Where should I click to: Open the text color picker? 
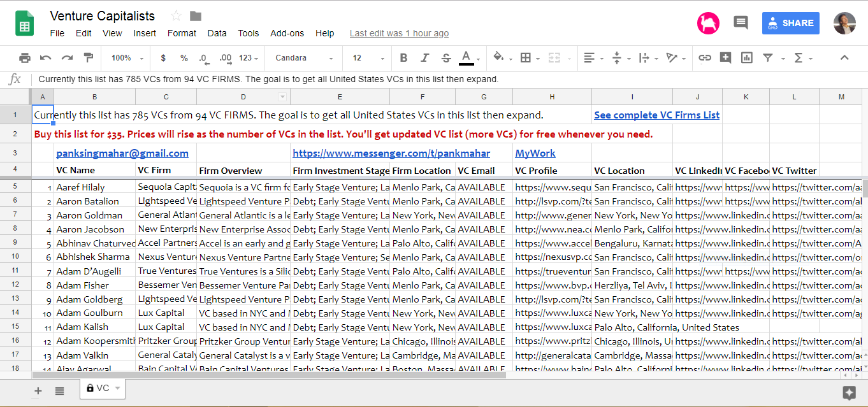pyautogui.click(x=467, y=58)
